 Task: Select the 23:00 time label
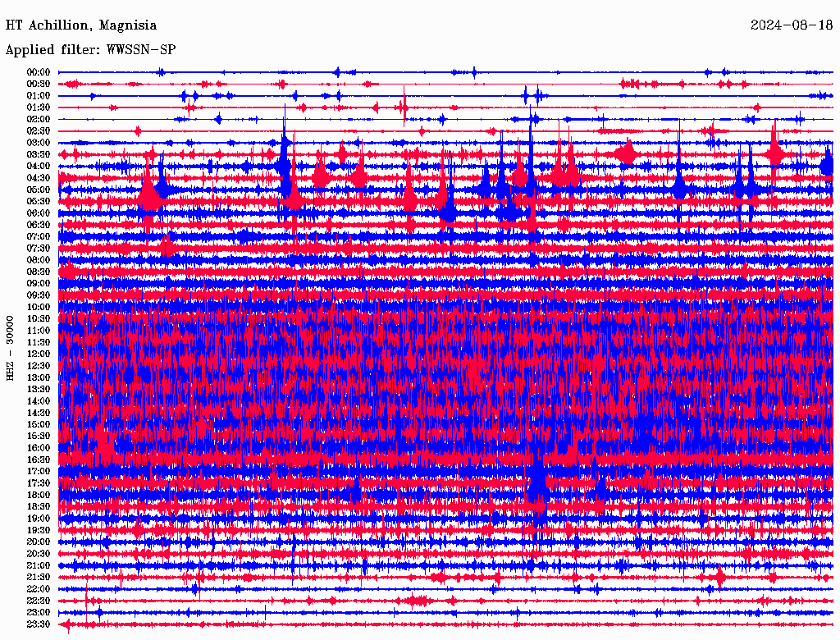point(38,613)
